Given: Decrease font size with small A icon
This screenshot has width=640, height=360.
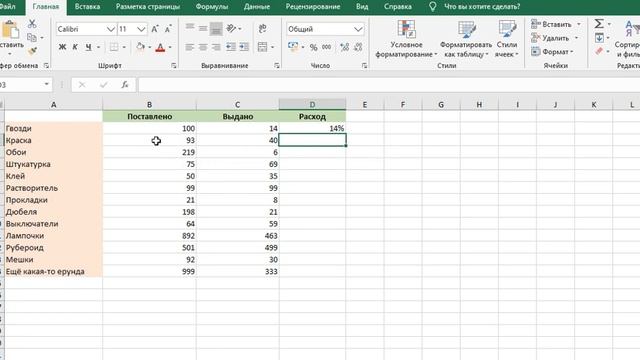Looking at the screenshot, I should point(168,29).
